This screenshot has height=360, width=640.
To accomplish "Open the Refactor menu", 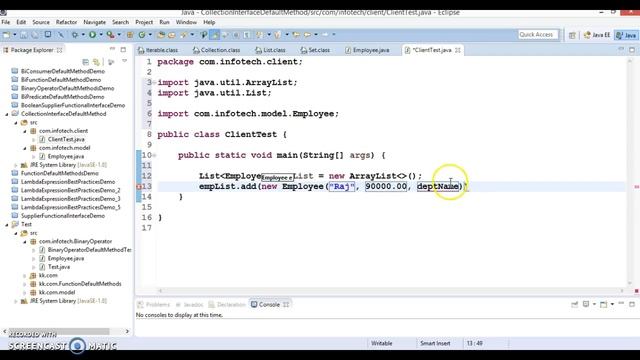I will coord(66,22).
